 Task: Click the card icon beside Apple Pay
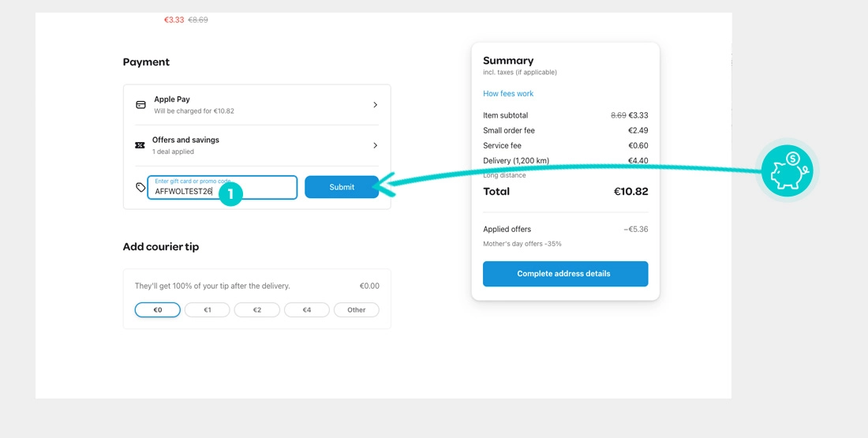(x=140, y=105)
